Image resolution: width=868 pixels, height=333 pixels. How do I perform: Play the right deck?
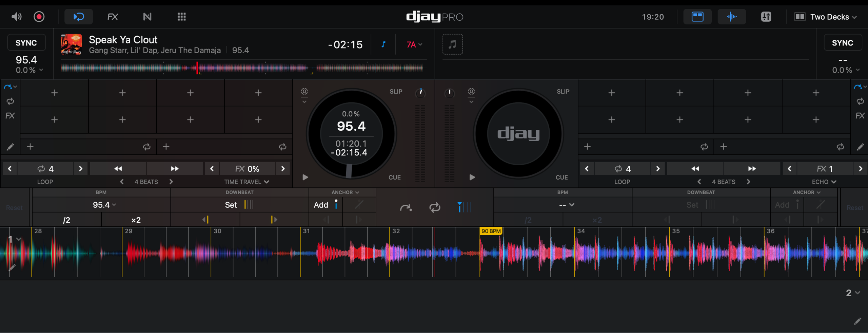coord(472,177)
